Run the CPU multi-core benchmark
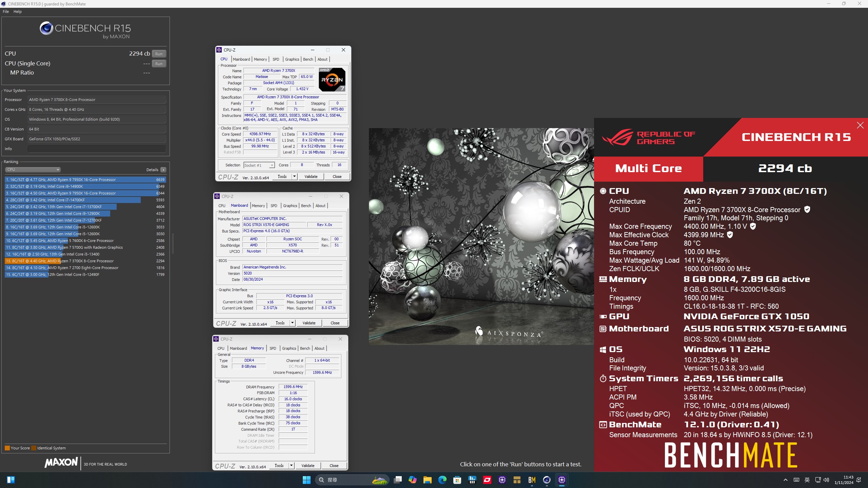This screenshot has height=488, width=868. [x=159, y=54]
